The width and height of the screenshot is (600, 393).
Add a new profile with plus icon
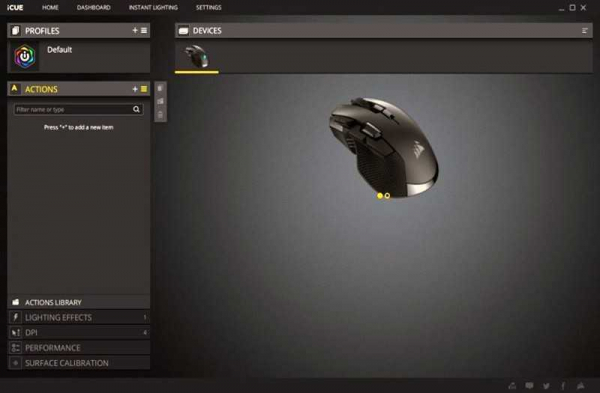coord(135,30)
